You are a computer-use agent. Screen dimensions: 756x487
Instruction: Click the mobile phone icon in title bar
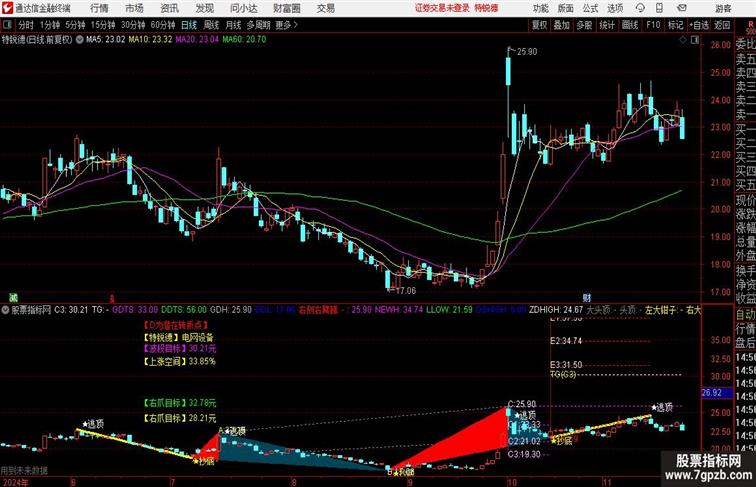(x=660, y=8)
